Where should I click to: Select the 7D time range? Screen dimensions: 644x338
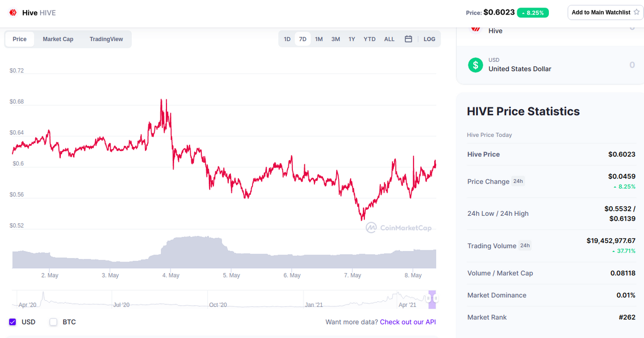pos(303,39)
